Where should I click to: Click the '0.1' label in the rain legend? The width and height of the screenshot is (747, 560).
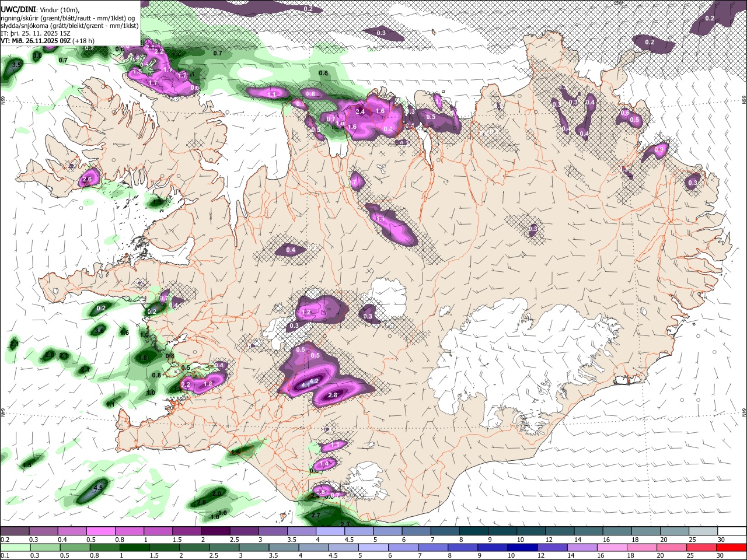5,556
